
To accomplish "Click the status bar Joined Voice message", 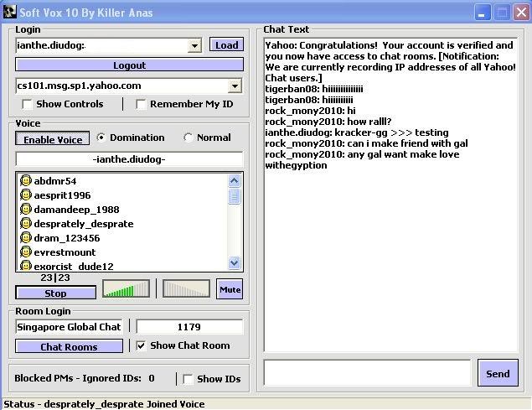I will point(104,404).
